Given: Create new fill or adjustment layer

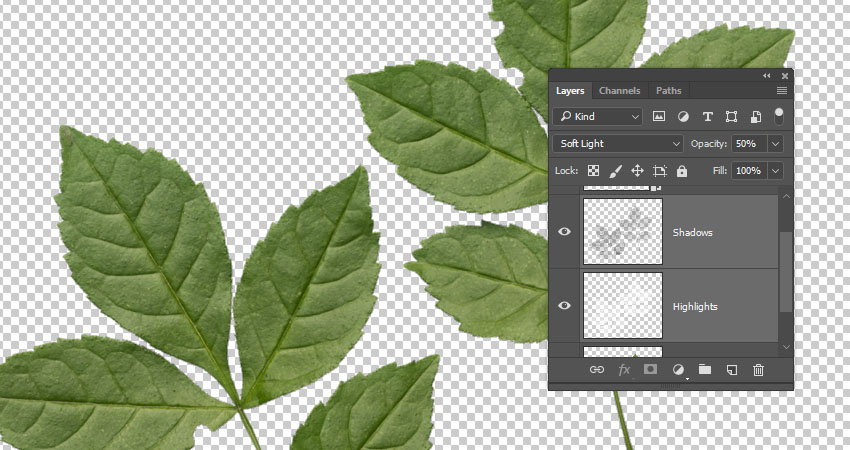Looking at the screenshot, I should 678,370.
